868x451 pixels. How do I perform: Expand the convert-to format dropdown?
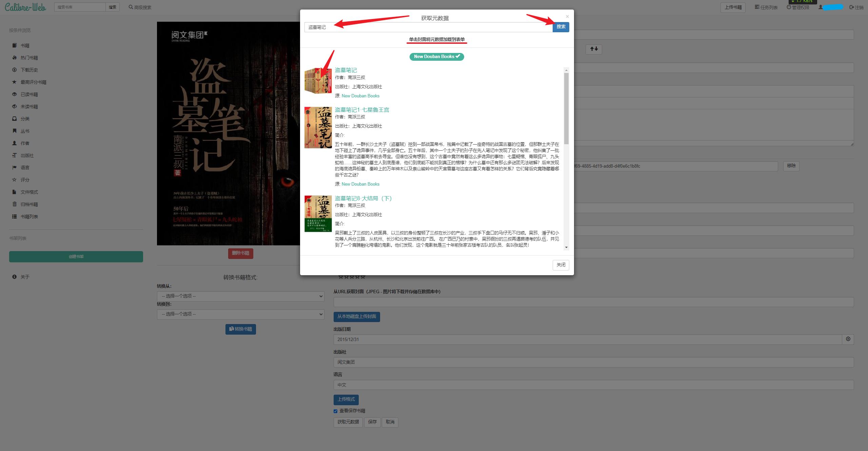240,314
